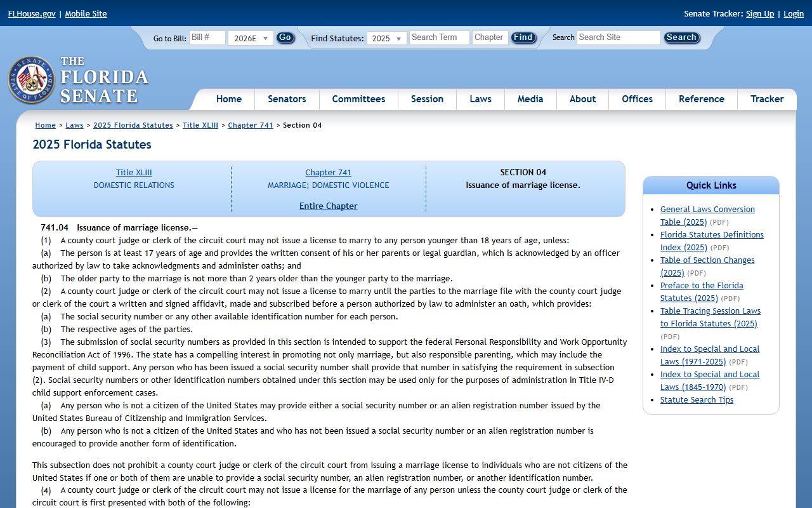Screen dimensions: 812x508
Task: Click the Senate Tracker Sign Up link
Action: (760, 13)
